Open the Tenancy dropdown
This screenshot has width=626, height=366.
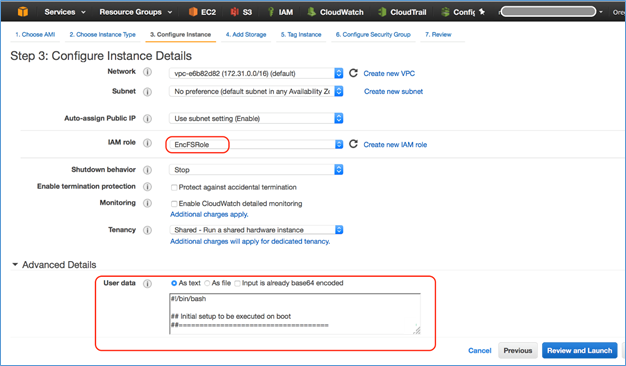[256, 230]
